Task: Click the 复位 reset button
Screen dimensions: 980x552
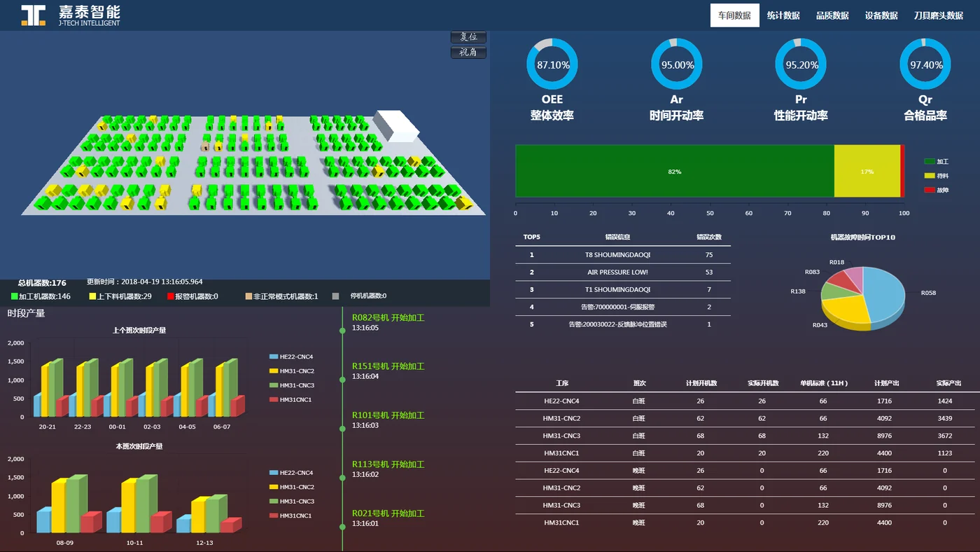Action: coord(468,37)
